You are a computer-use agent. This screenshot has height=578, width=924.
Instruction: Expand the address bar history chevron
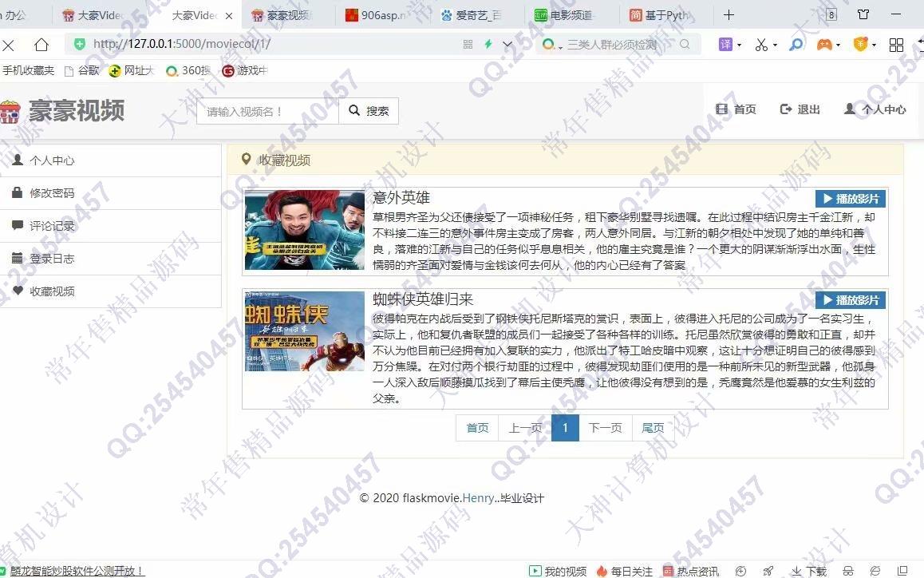coord(507,44)
